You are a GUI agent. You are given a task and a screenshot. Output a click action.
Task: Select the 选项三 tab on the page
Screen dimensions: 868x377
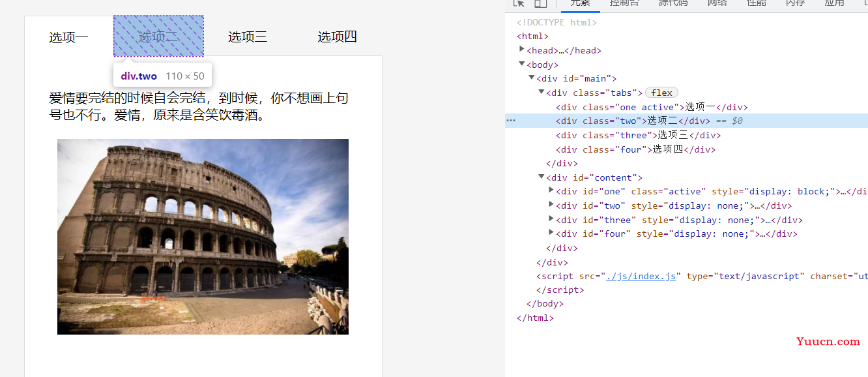pyautogui.click(x=248, y=37)
